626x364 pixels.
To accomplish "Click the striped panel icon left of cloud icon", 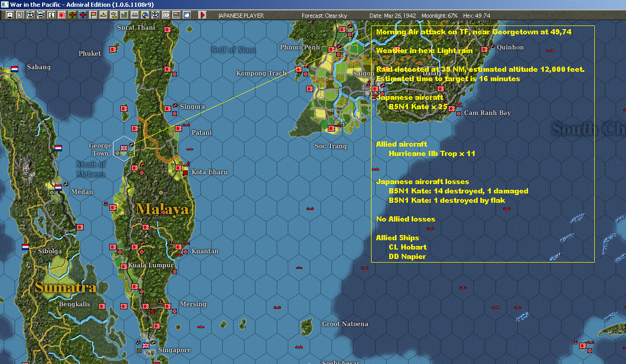I will coord(176,15).
